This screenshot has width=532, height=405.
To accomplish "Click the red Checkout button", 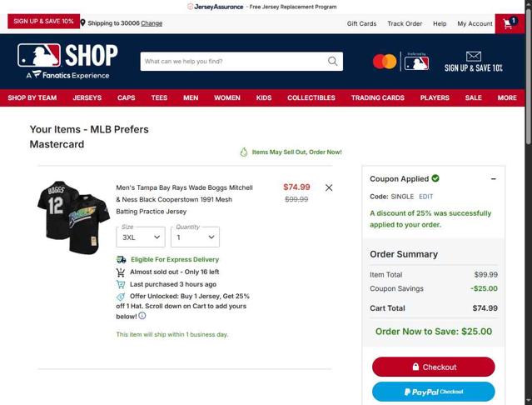I will click(433, 367).
